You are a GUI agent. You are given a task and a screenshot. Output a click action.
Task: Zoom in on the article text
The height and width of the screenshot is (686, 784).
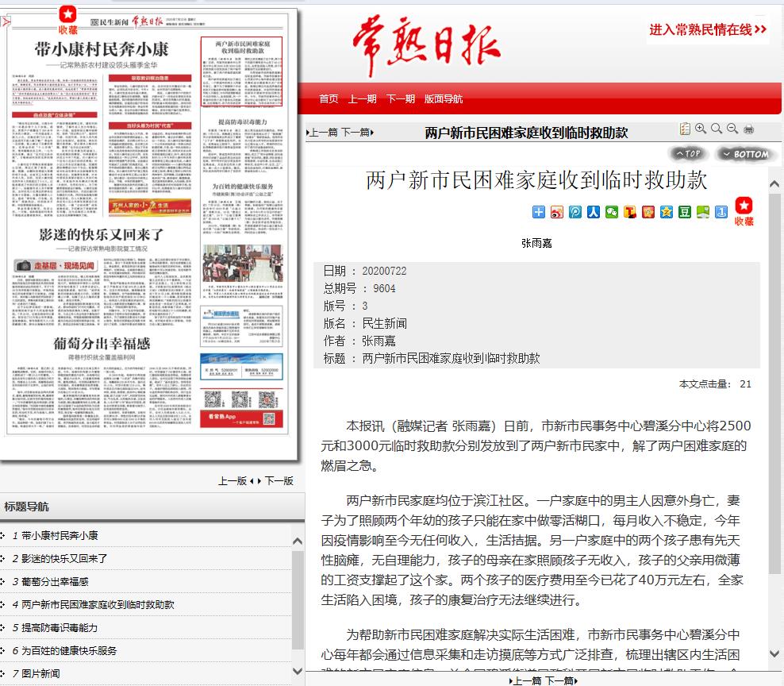click(701, 129)
